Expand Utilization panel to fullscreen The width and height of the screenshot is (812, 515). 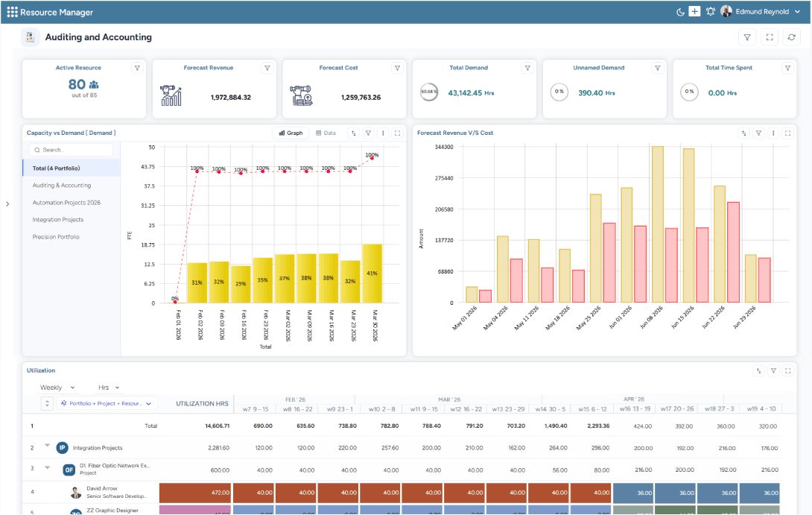[x=787, y=370]
